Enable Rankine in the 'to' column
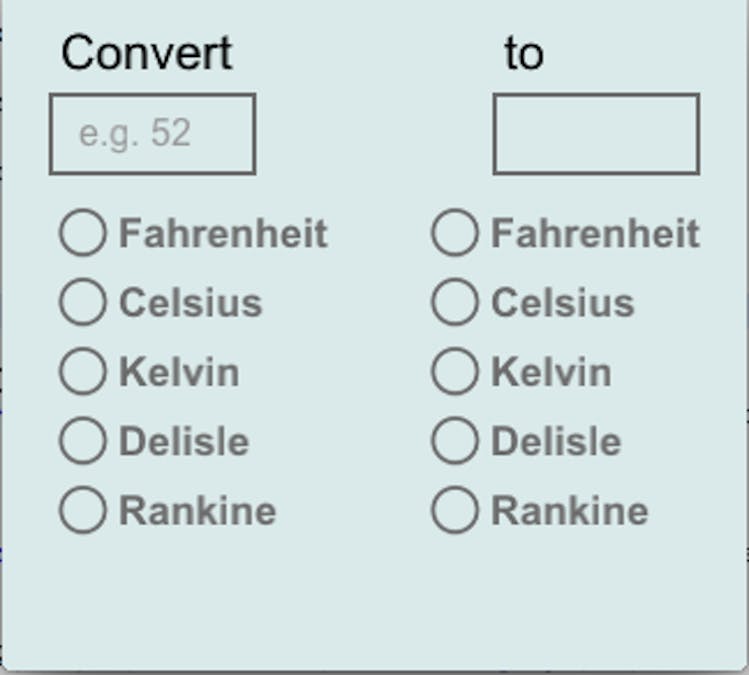The width and height of the screenshot is (749, 675). (x=454, y=510)
